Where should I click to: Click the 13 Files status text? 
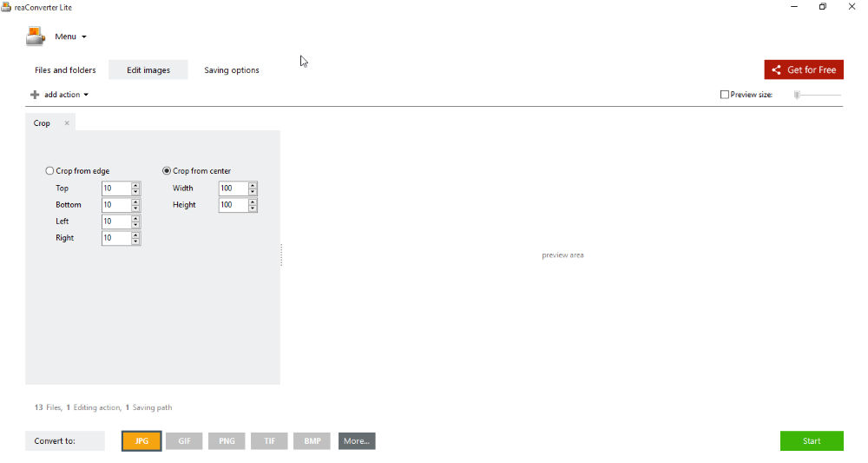click(48, 407)
